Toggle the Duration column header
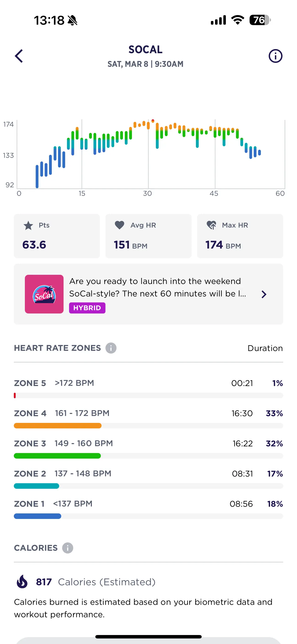Image resolution: width=297 pixels, height=644 pixels. 265,348
